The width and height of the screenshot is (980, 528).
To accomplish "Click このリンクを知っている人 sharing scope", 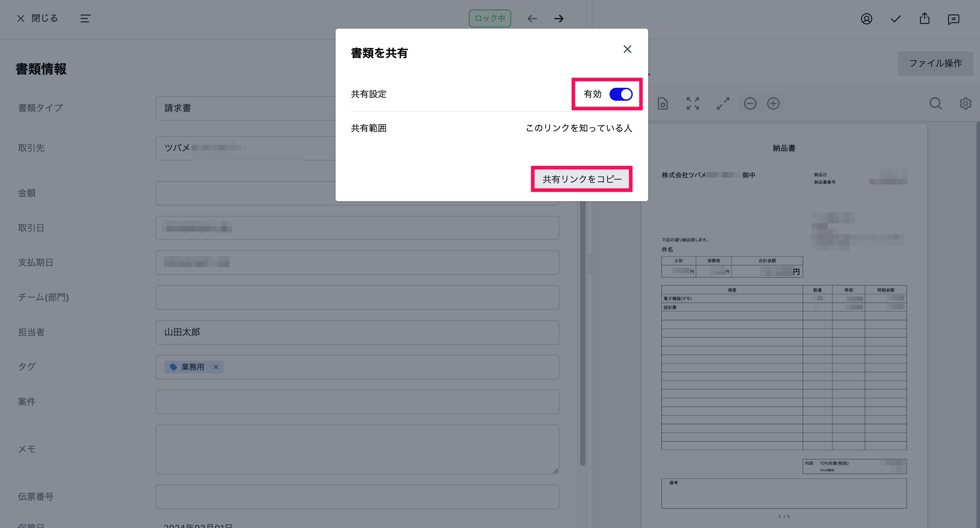I will (x=579, y=128).
